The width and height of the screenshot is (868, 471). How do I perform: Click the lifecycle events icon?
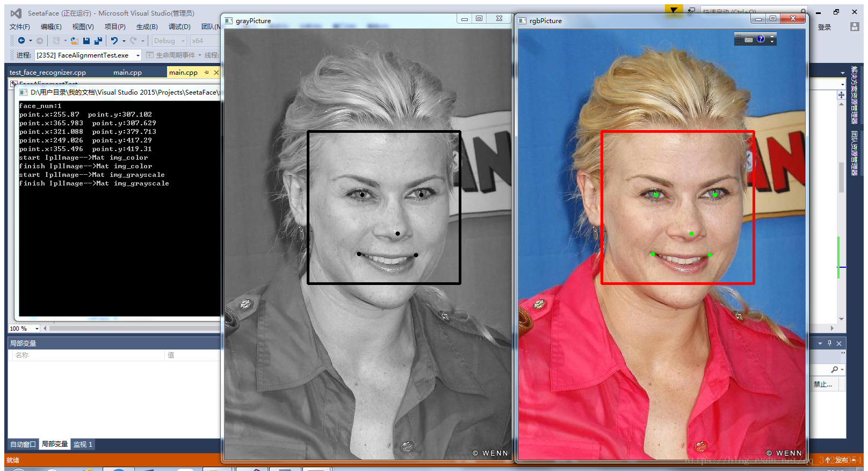150,55
